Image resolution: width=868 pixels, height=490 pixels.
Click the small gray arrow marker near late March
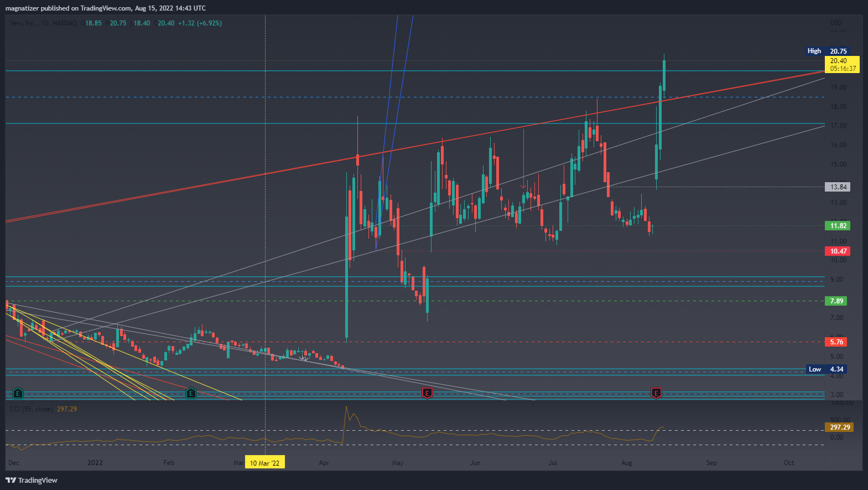tap(304, 359)
